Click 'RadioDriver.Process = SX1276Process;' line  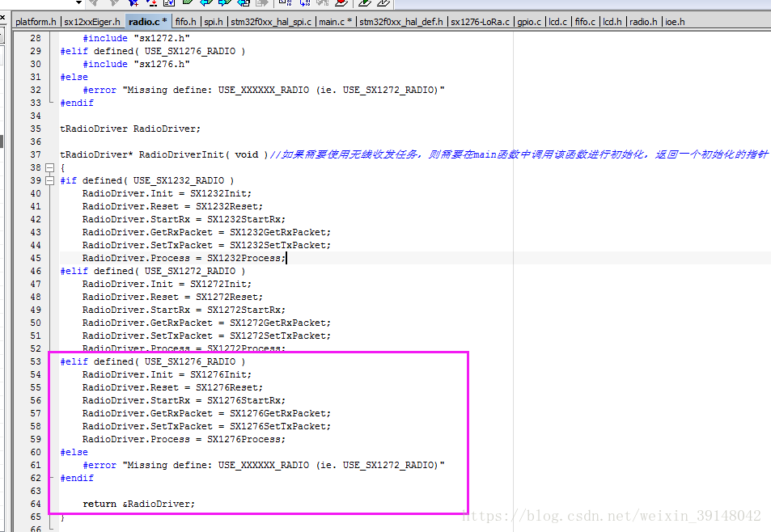tap(184, 439)
